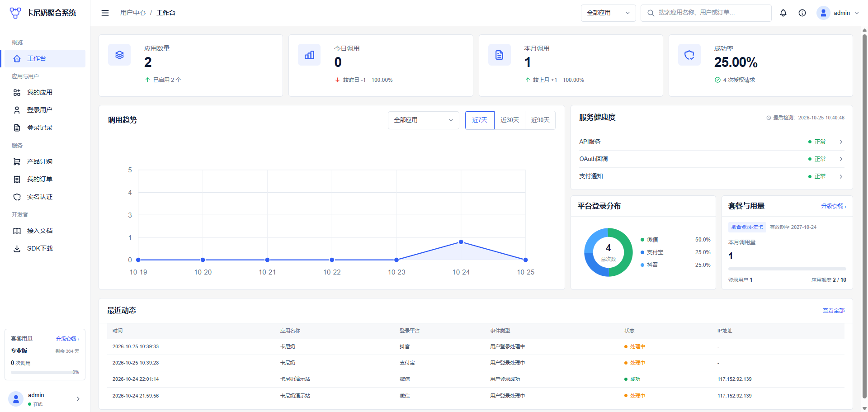Screen dimensions: 868x412
Task: Click the 我的订单 list icon
Action: (17, 179)
